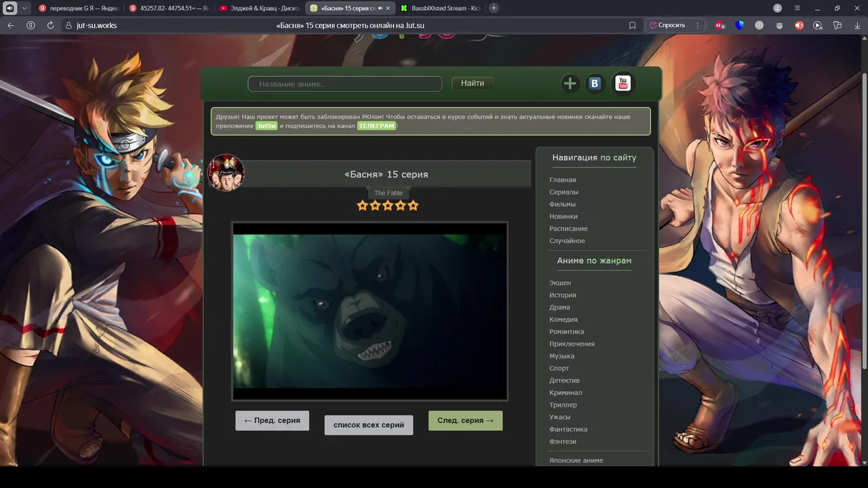
Task: Switch to the Элджей & Кравц YouTube tab
Action: tap(260, 8)
